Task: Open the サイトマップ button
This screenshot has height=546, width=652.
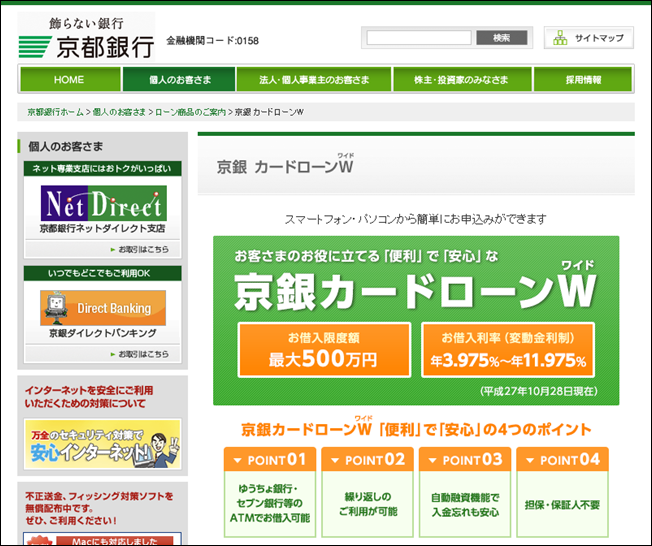Action: (x=589, y=38)
